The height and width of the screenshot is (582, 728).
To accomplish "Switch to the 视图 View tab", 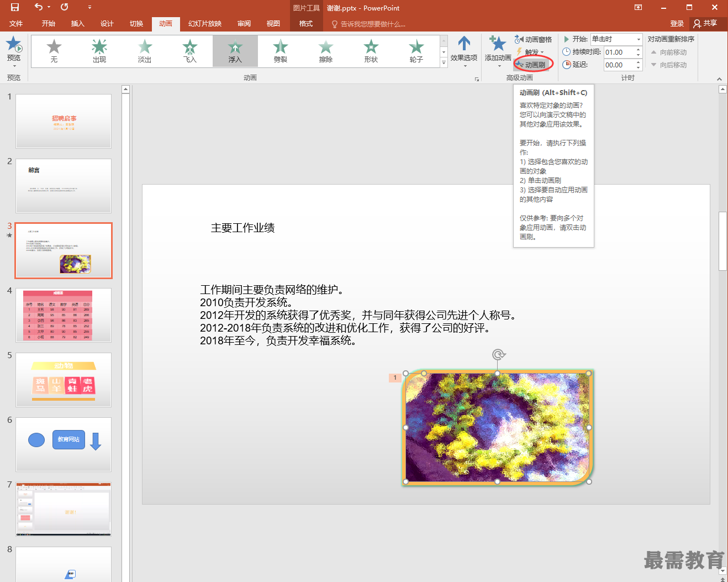I will pos(273,23).
